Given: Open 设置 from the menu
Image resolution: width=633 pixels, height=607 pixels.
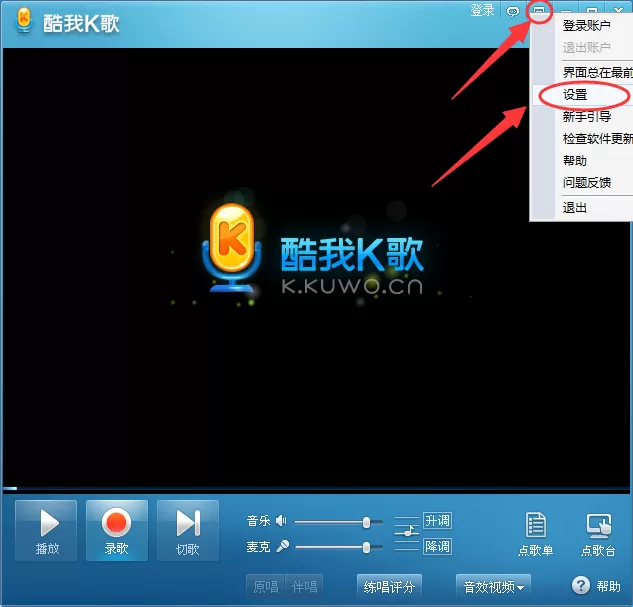Looking at the screenshot, I should [582, 95].
